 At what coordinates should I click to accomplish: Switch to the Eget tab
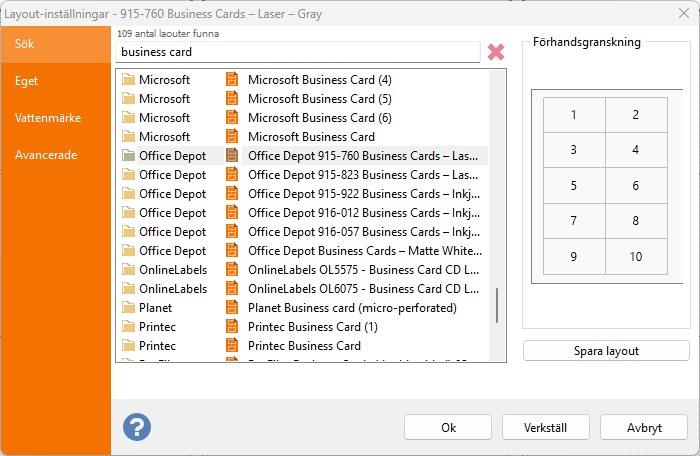point(56,81)
